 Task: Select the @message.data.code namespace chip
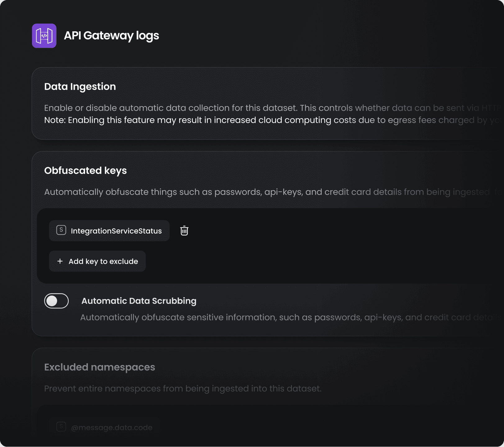point(111,427)
